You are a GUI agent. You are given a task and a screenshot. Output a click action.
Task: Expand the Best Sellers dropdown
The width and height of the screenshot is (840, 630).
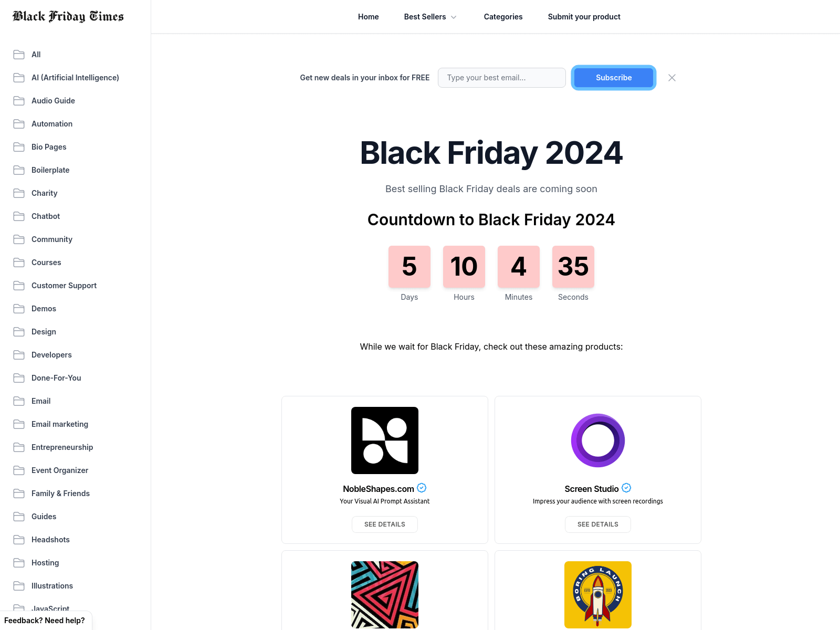click(x=429, y=16)
